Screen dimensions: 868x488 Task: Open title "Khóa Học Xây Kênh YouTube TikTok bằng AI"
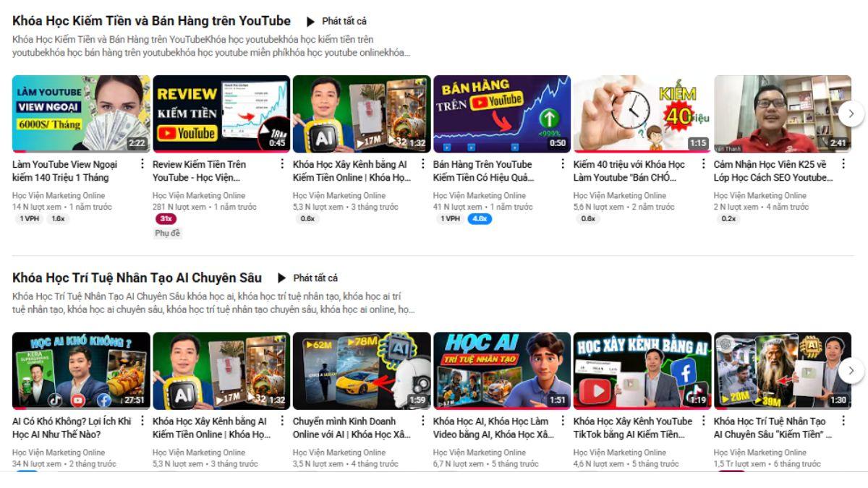point(633,427)
